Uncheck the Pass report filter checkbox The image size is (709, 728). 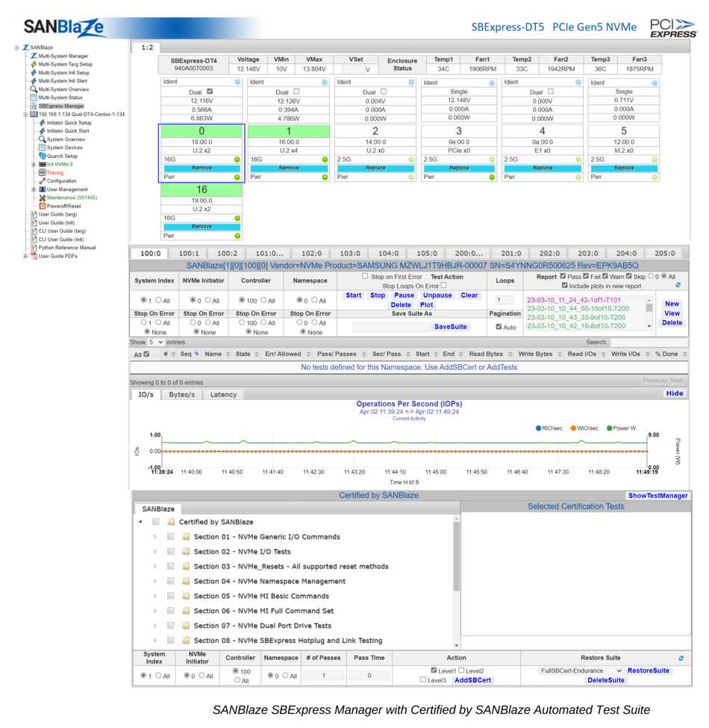pyautogui.click(x=563, y=276)
